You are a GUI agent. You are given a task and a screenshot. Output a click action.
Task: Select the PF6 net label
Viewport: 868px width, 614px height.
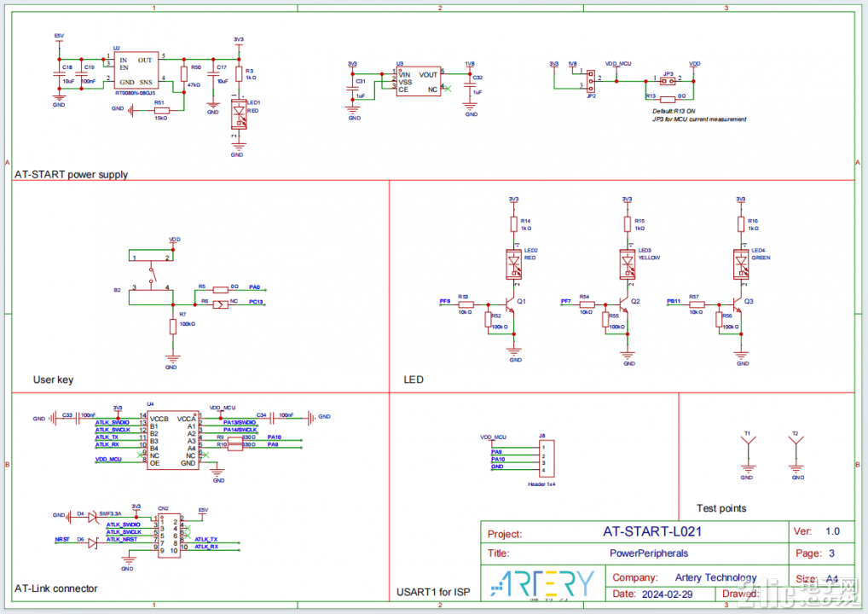click(x=445, y=301)
